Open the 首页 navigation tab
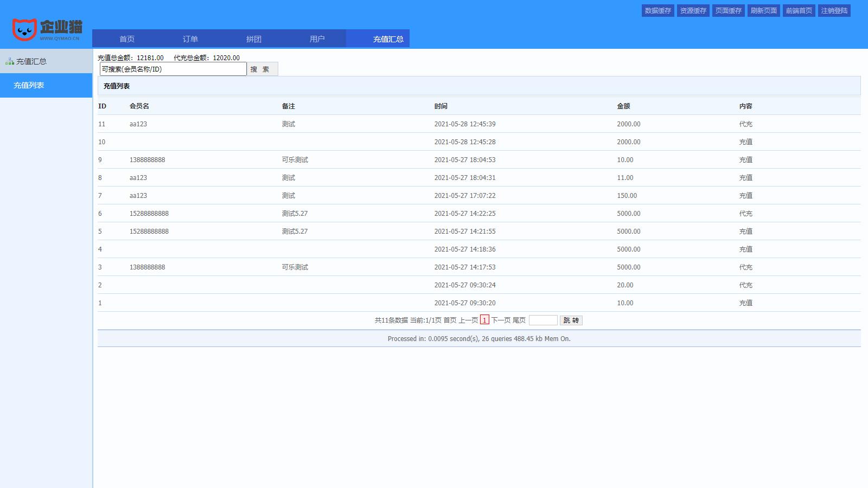This screenshot has height=488, width=868. click(x=127, y=39)
